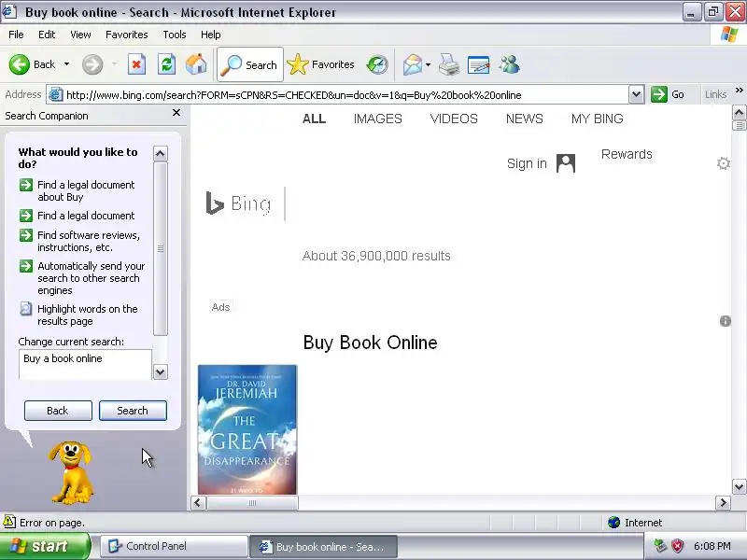Expand the Links toolbar chevron
747x560 pixels.
(x=739, y=91)
